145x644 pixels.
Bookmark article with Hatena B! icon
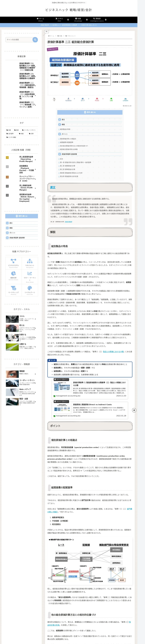pyautogui.click(x=83, y=99)
